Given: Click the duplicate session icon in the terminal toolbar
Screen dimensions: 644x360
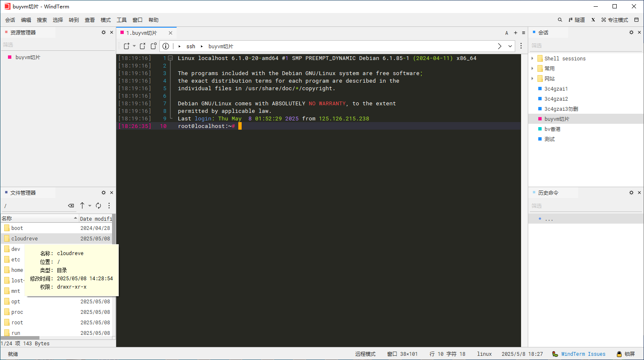Looking at the screenshot, I should coord(154,46).
